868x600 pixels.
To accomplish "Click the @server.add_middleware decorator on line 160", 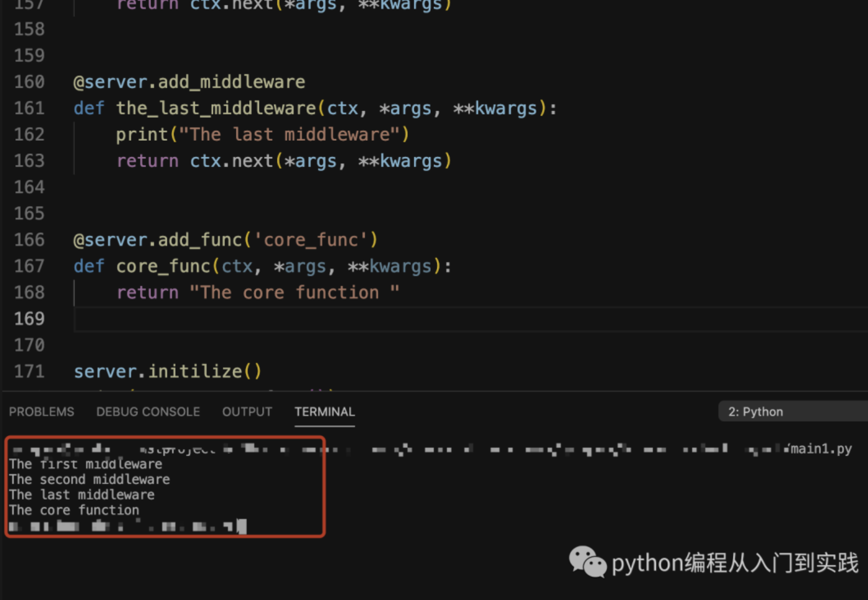I will point(189,82).
